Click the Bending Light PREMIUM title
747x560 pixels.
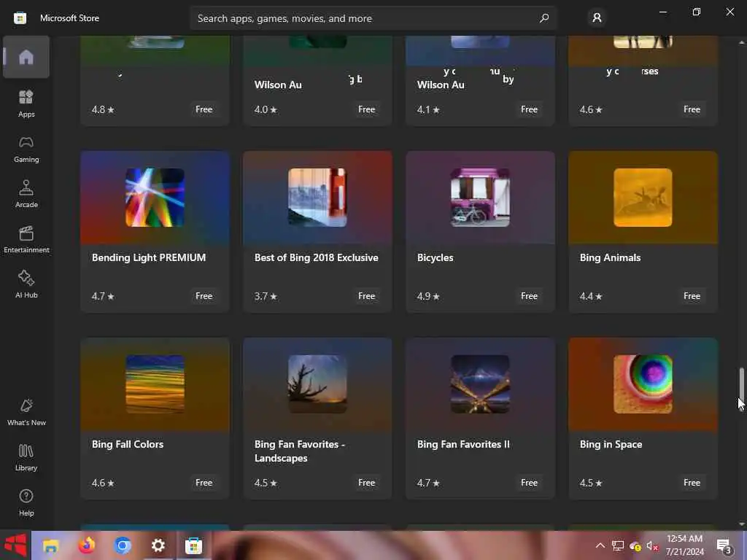149,257
